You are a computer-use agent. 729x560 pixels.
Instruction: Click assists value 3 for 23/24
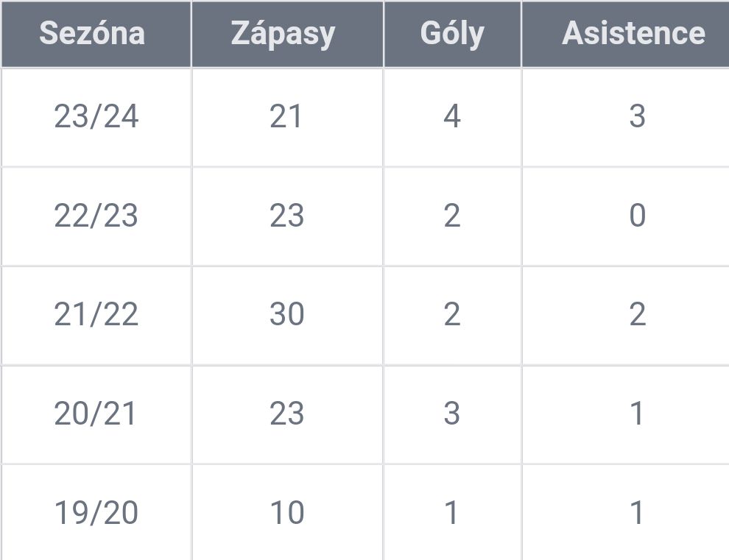[638, 116]
